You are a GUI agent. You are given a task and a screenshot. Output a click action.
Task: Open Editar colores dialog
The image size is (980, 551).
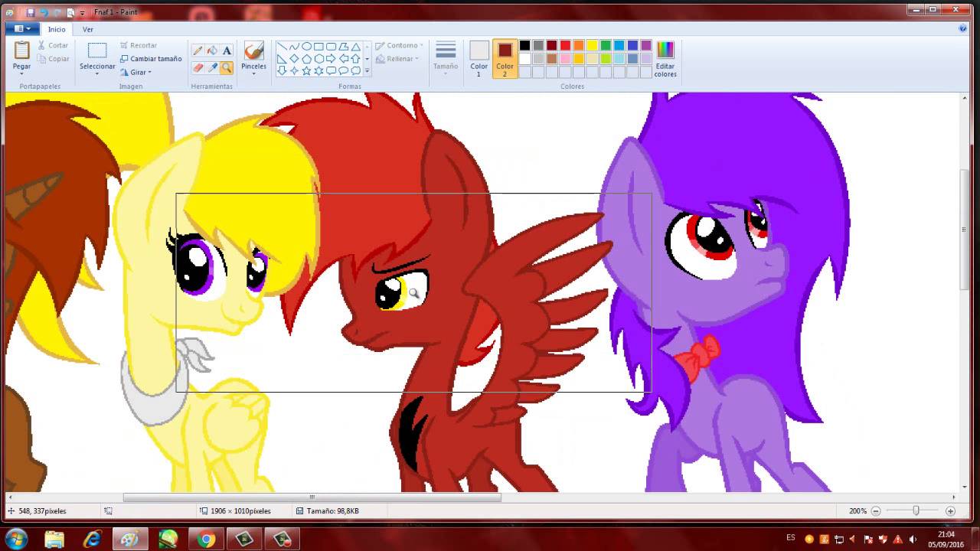pyautogui.click(x=665, y=58)
